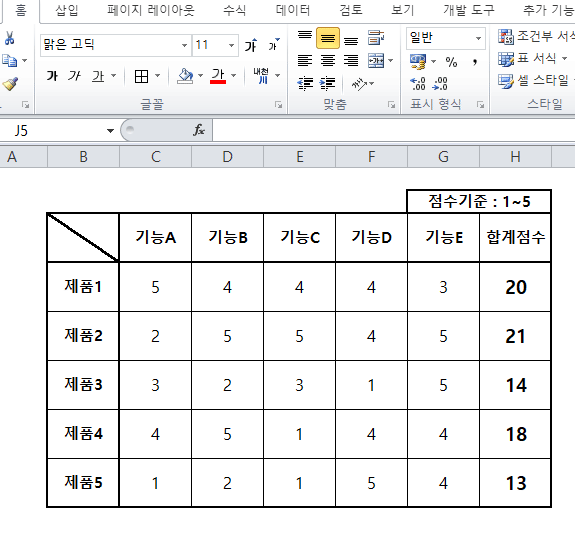The width and height of the screenshot is (575, 536).
Task: Open the number format dropdown 일반
Action: [x=479, y=38]
